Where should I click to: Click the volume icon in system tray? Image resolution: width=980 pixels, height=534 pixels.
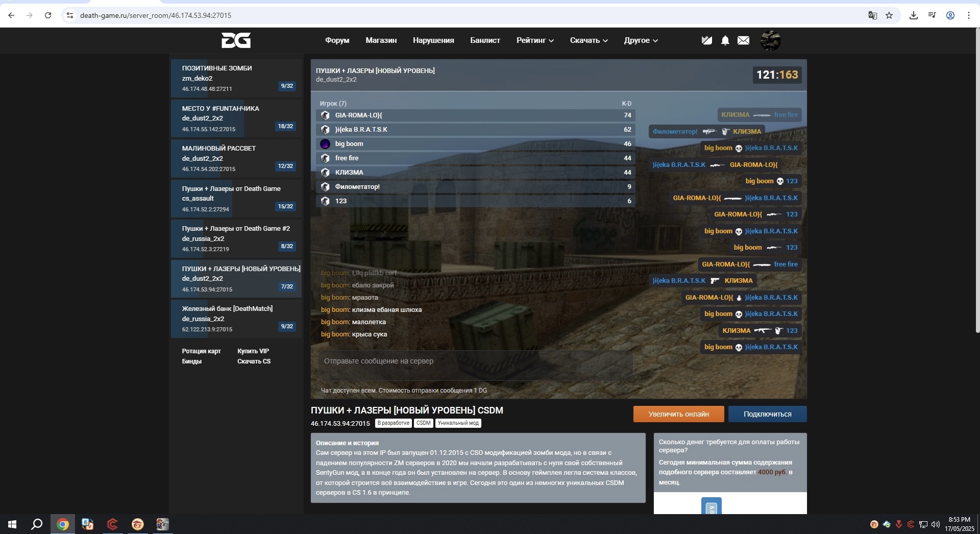pyautogui.click(x=936, y=524)
